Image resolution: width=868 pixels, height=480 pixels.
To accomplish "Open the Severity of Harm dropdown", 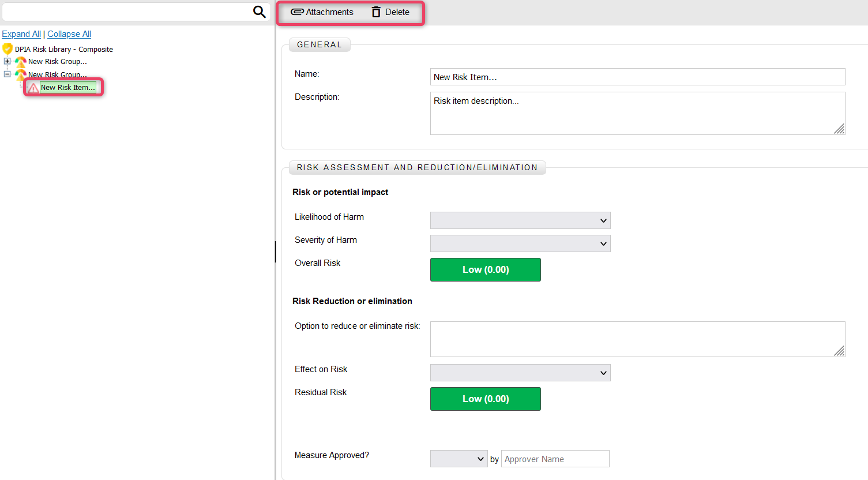I will (520, 243).
